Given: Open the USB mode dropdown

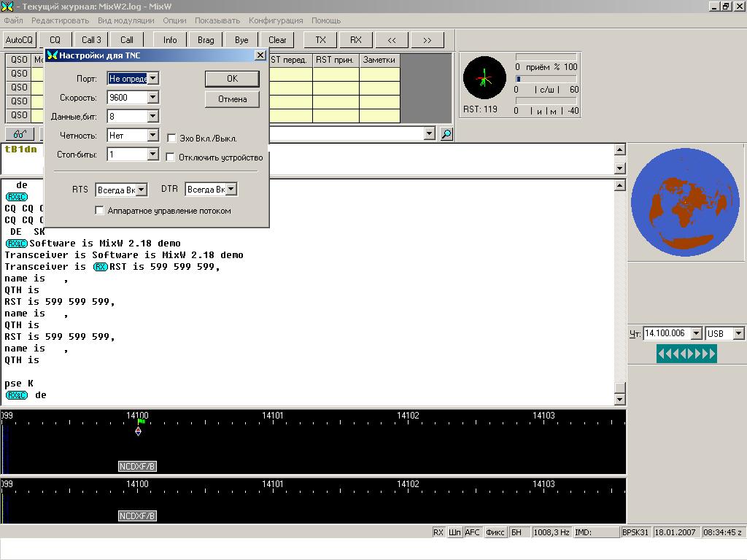Looking at the screenshot, I should 738,333.
